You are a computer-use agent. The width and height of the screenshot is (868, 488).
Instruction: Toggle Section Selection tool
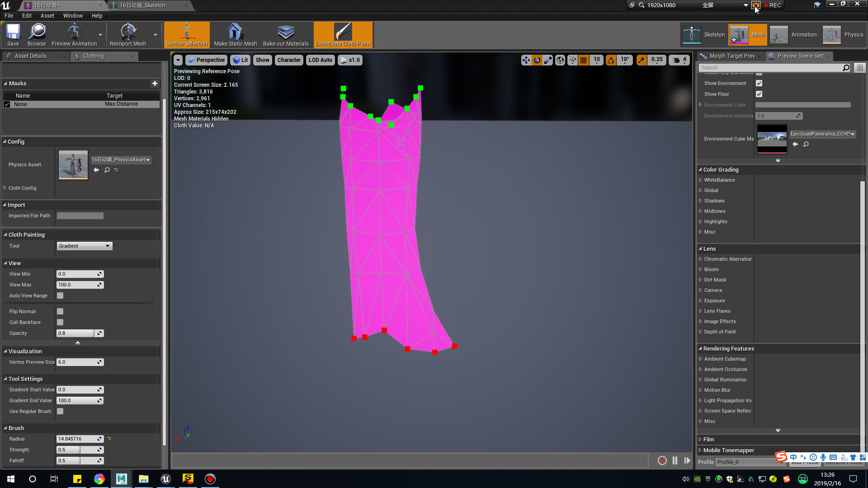tap(187, 35)
